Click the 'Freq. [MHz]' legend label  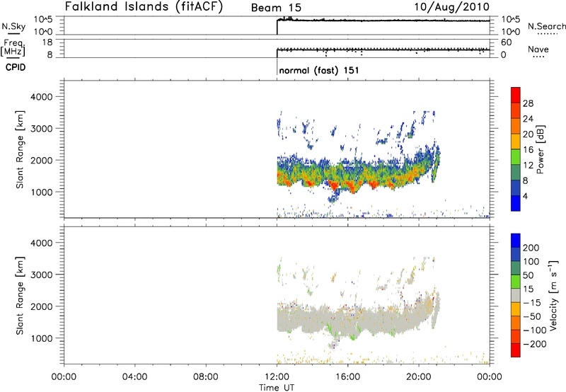(13, 47)
